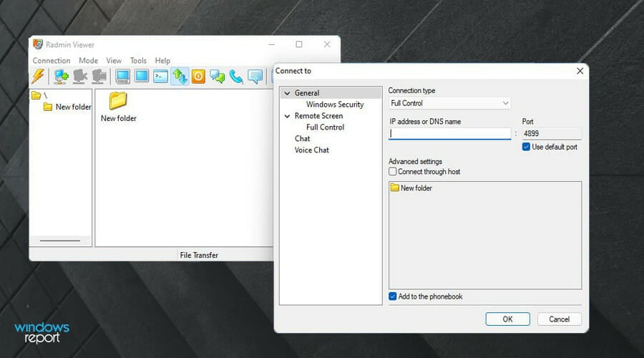Open the Help menu
The width and height of the screenshot is (644, 358).
click(x=162, y=60)
